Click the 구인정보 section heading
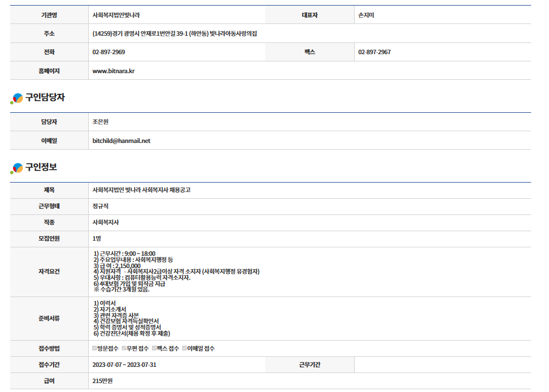The width and height of the screenshot is (549, 392). click(41, 167)
